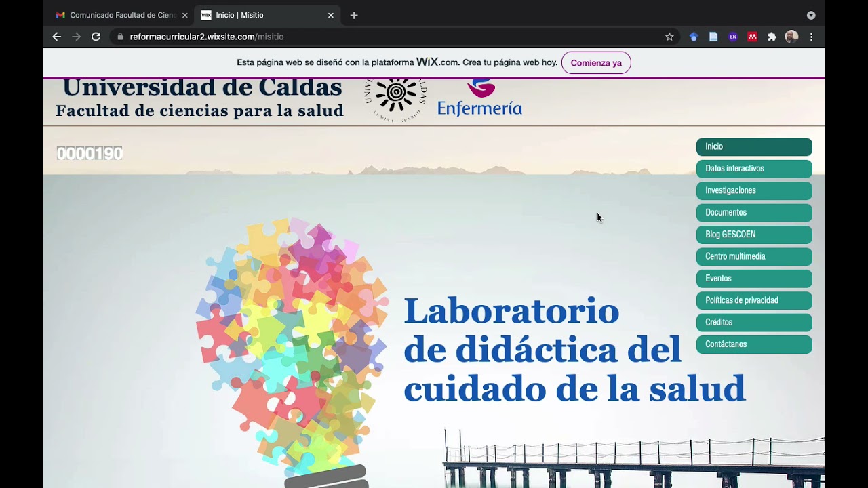This screenshot has width=868, height=488.
Task: Open the Extensions puzzle piece icon
Action: (772, 37)
